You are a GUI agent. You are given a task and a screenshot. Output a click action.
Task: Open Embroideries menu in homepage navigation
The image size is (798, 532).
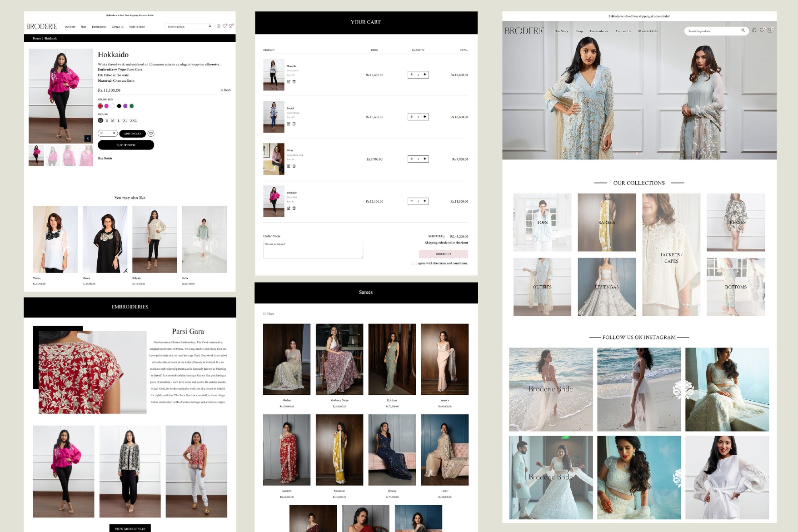(x=599, y=31)
